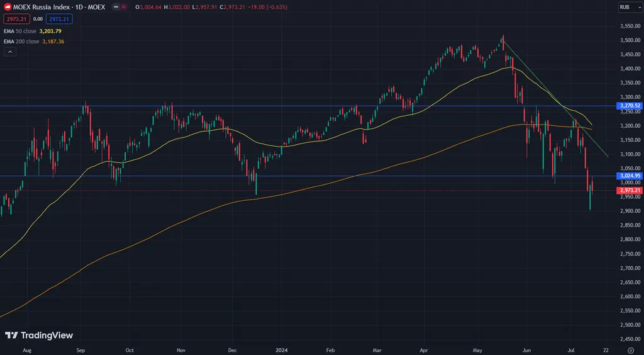Open chart settings gear in bottom-right corner

pyautogui.click(x=630, y=348)
